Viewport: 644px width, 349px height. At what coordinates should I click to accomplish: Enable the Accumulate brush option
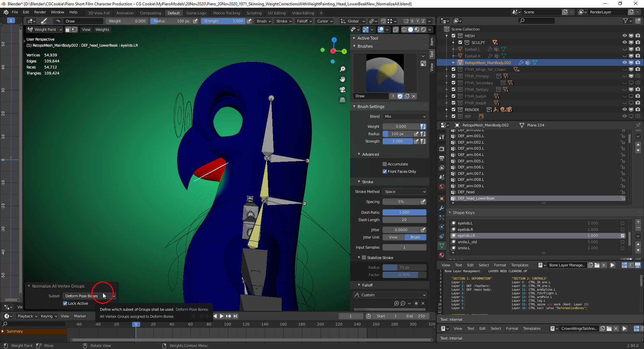pyautogui.click(x=385, y=164)
